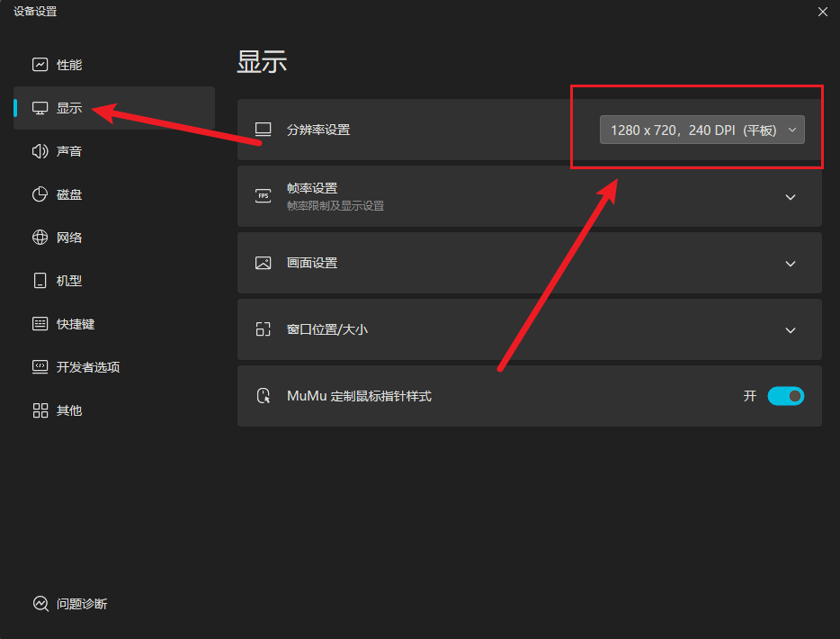
Task: Click the 帧率限制及显示设置 subtitle text
Action: (335, 206)
